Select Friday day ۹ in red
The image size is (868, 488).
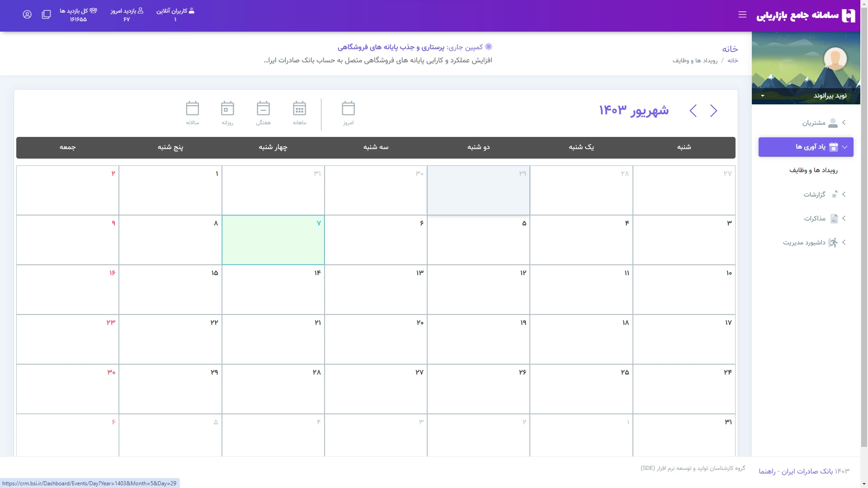click(x=67, y=240)
